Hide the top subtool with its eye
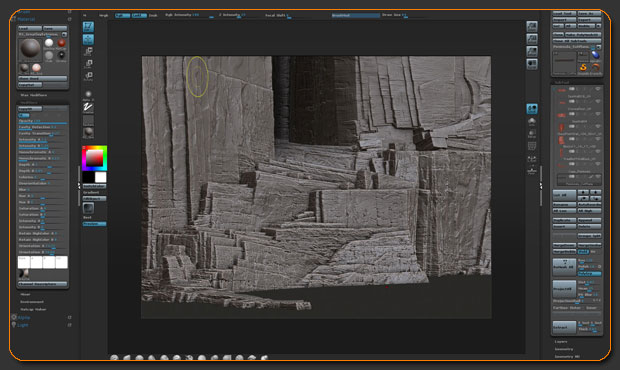The width and height of the screenshot is (620, 370). [597, 89]
